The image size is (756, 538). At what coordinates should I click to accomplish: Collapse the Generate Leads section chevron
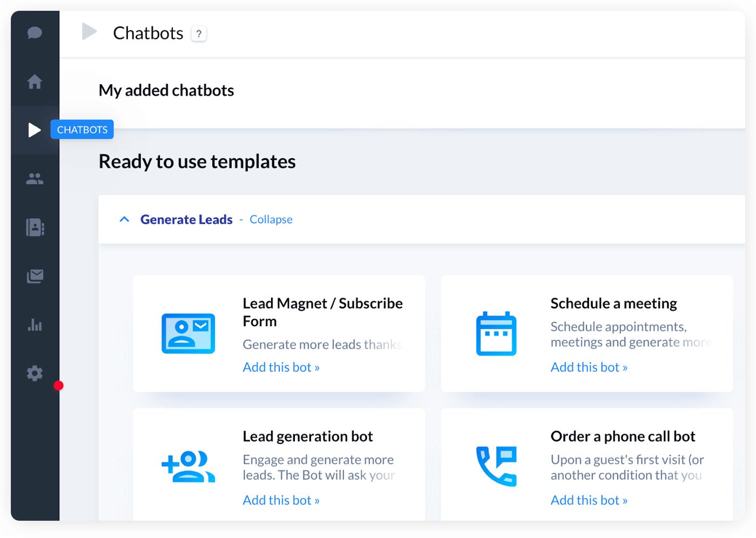pyautogui.click(x=124, y=219)
